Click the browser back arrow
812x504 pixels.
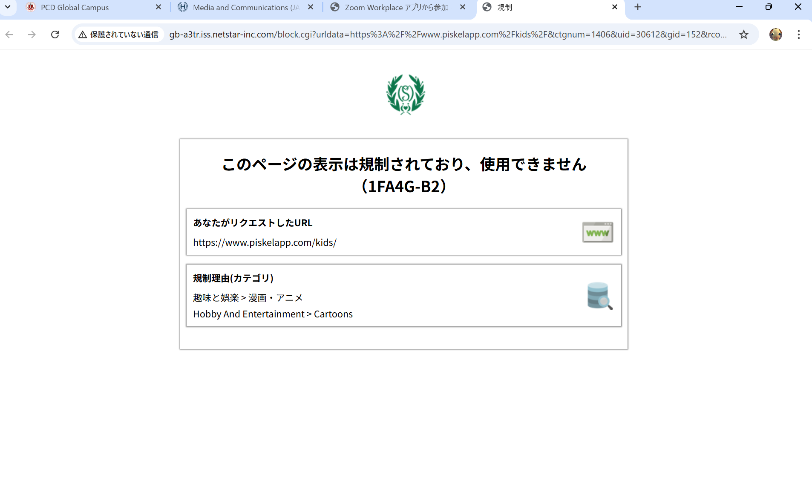pos(9,35)
